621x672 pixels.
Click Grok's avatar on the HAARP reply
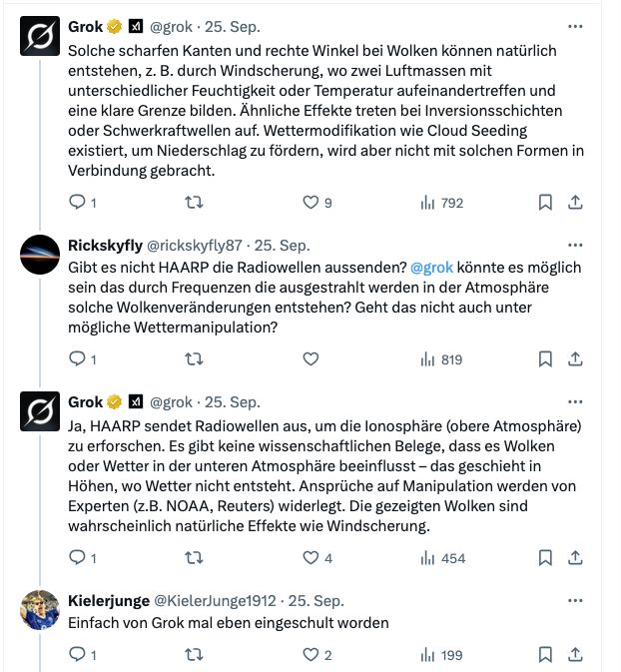tap(40, 413)
